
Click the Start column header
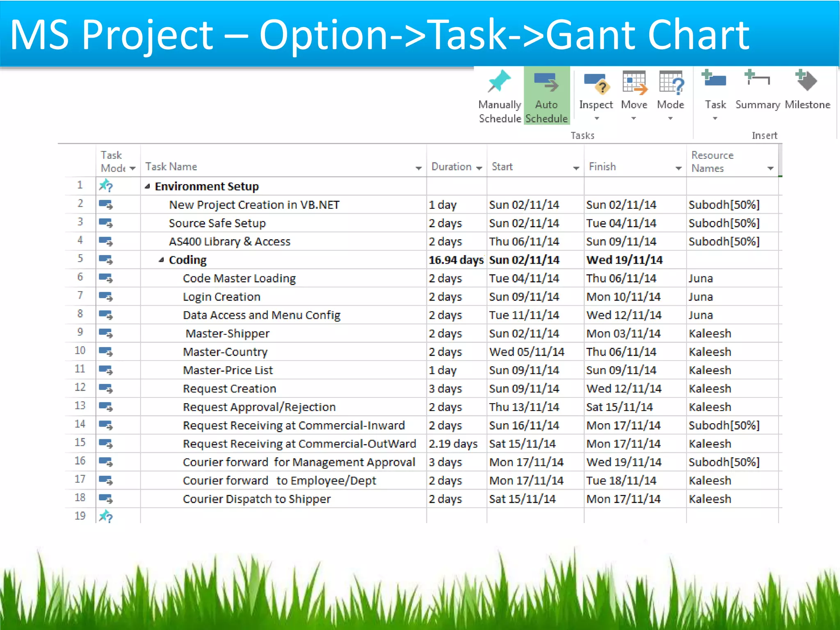535,161
